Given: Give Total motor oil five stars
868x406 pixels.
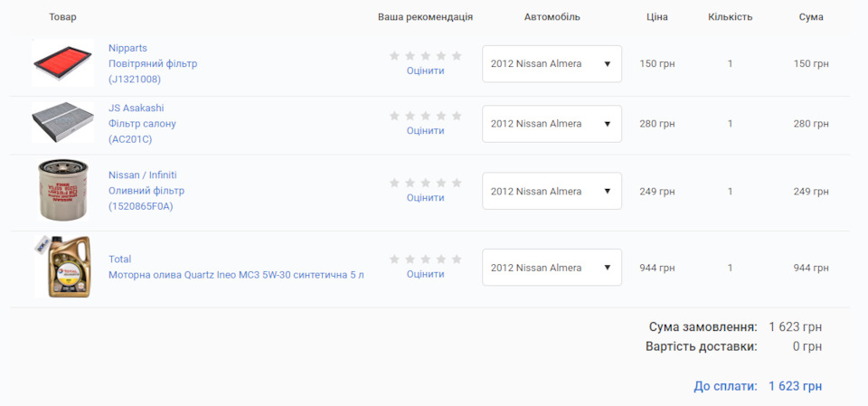Looking at the screenshot, I should coord(457,260).
